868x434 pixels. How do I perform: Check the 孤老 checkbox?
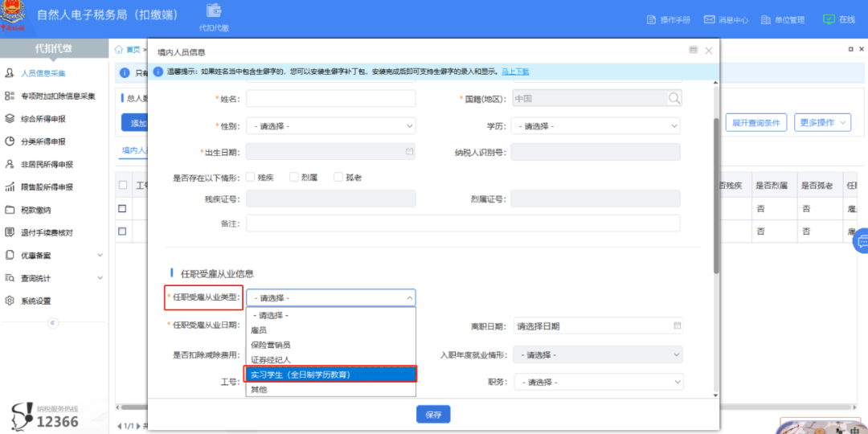338,177
